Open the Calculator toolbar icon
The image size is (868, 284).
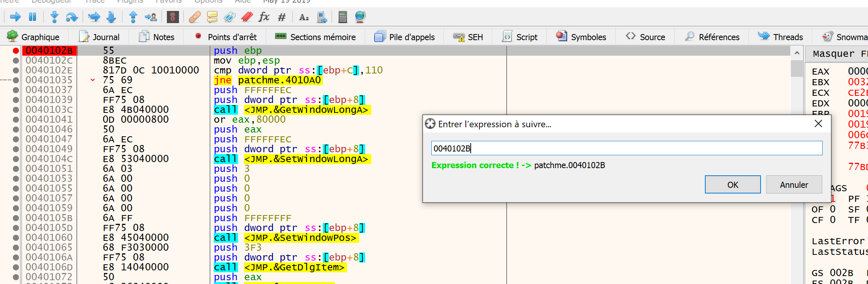pos(342,17)
